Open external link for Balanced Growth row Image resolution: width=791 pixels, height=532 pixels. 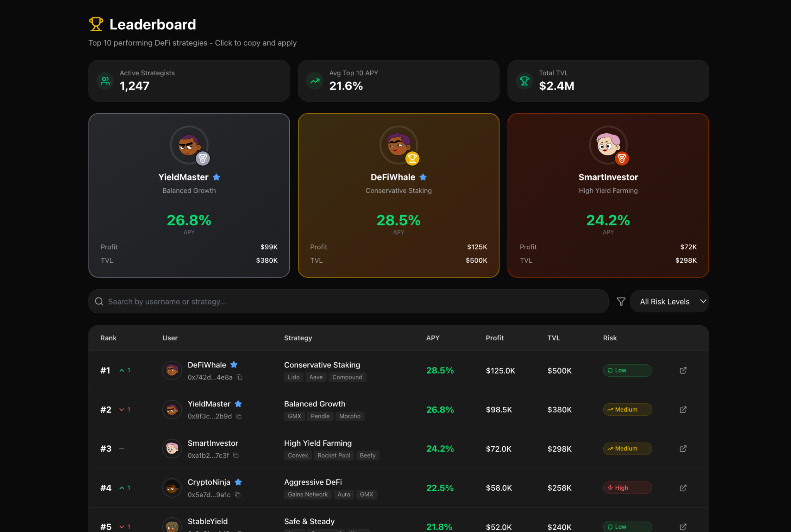[683, 410]
